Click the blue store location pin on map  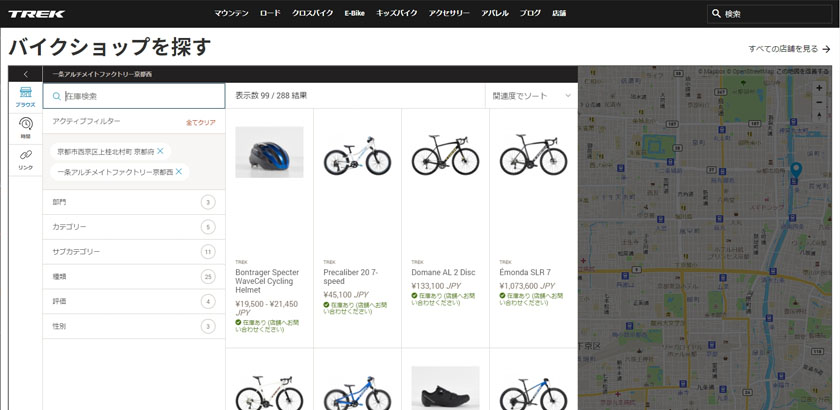click(796, 171)
